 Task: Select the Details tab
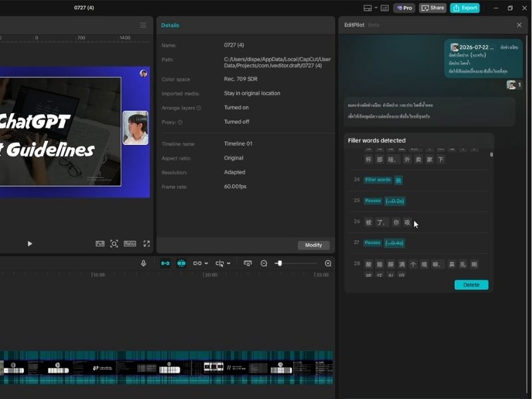170,25
